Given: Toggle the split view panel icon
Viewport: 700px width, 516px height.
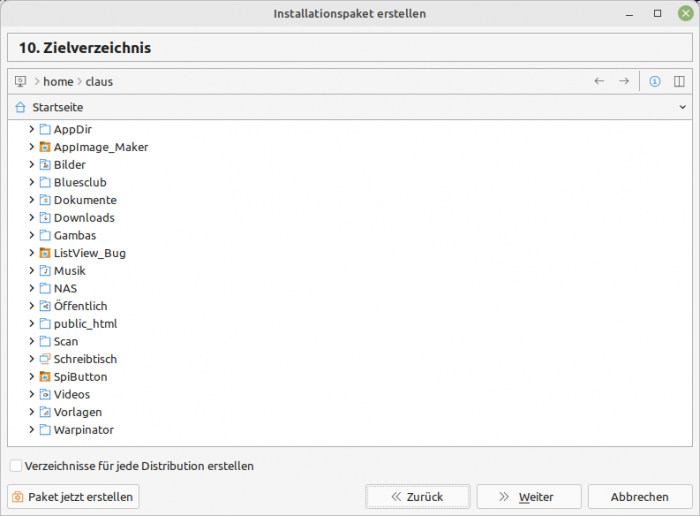Looking at the screenshot, I should [679, 81].
